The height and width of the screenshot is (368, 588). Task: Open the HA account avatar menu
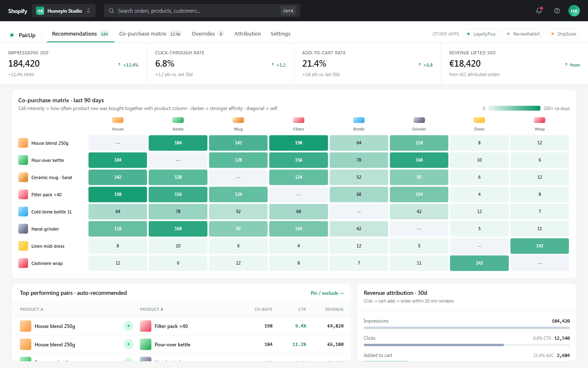tap(574, 11)
